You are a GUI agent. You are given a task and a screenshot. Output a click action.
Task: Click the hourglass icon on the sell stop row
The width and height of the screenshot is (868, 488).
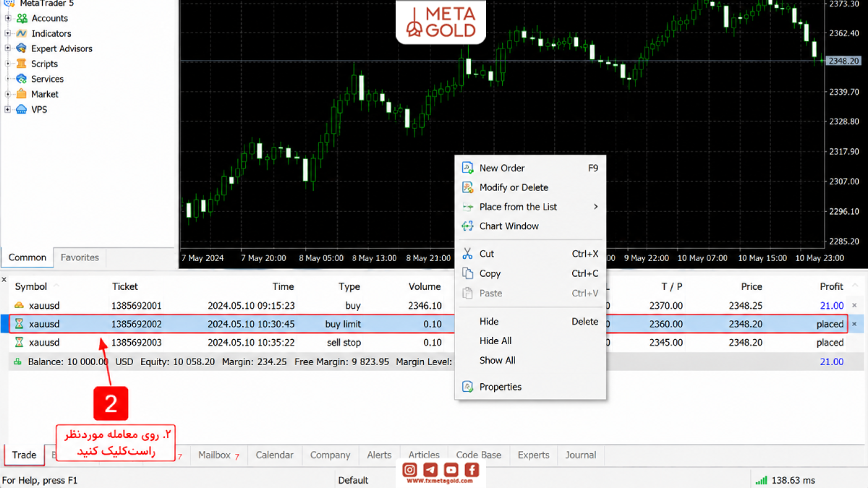(x=20, y=343)
